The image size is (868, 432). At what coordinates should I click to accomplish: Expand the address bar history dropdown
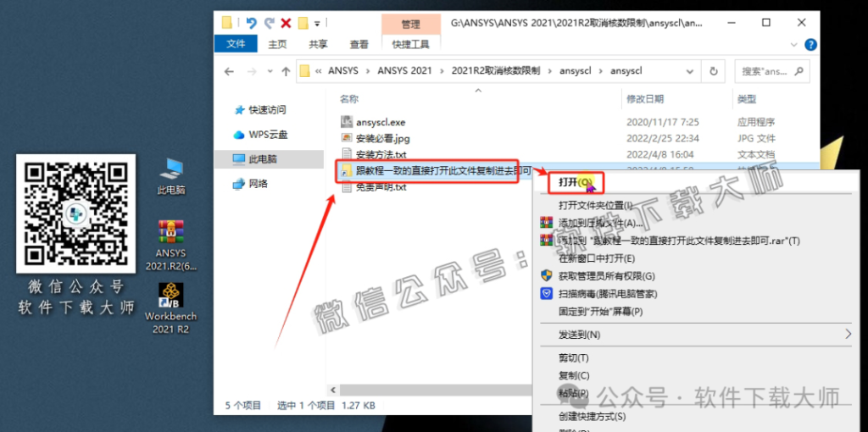pyautogui.click(x=690, y=71)
